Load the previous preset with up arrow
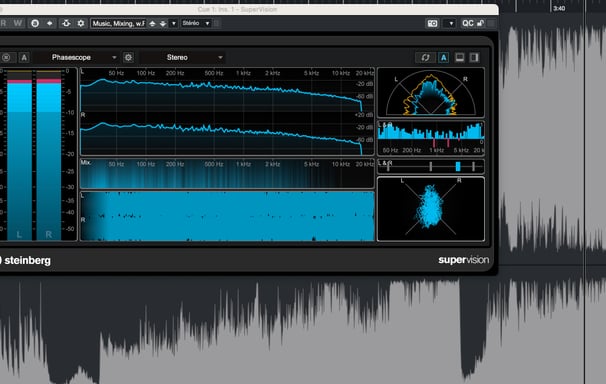 coord(153,24)
